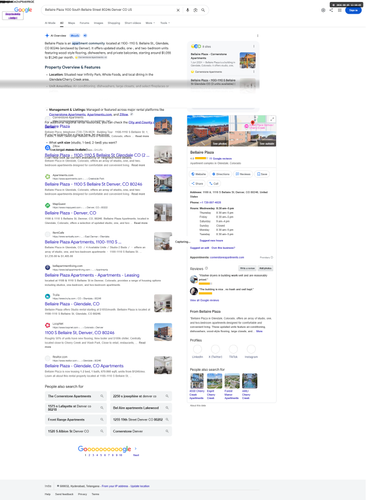Search Front Range Apartments suggestion
Viewport: 370px width, 500px height.
(x=76, y=419)
